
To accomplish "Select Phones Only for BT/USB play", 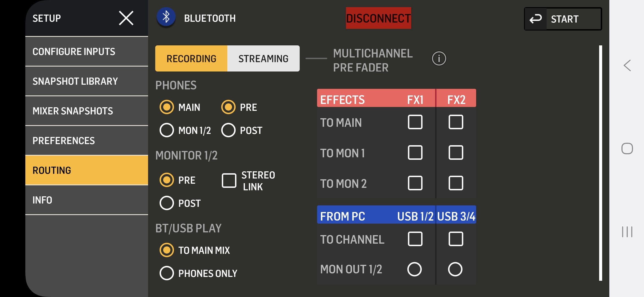I will tap(167, 273).
